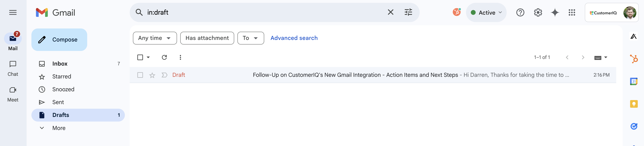644x146 pixels.
Task: Open the HubSpot side panel icon
Action: click(x=633, y=59)
